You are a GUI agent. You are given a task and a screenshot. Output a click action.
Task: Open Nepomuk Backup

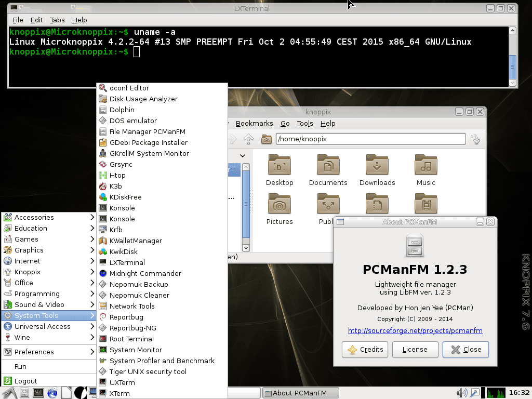tap(162, 284)
